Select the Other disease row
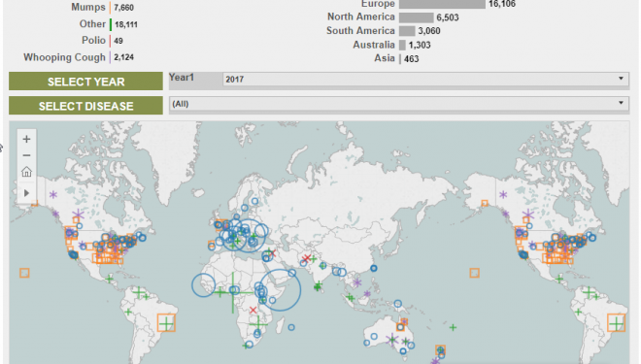The height and width of the screenshot is (364, 641). click(x=109, y=24)
